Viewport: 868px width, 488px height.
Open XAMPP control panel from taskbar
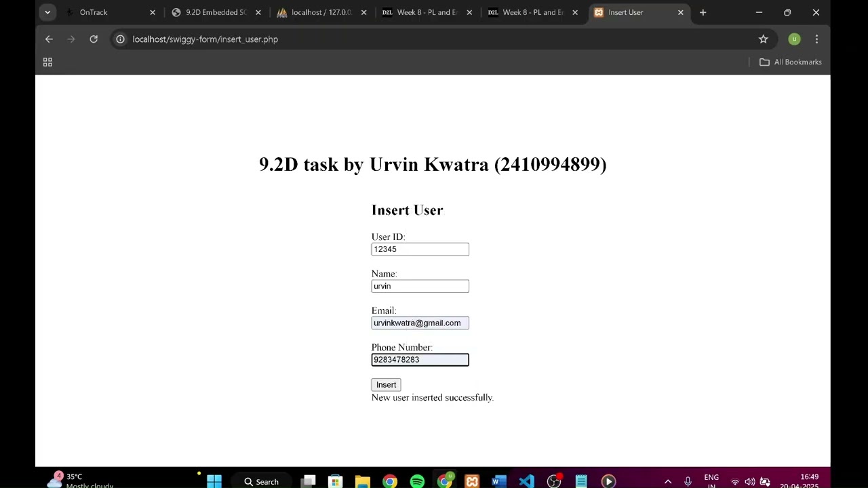coord(472,481)
